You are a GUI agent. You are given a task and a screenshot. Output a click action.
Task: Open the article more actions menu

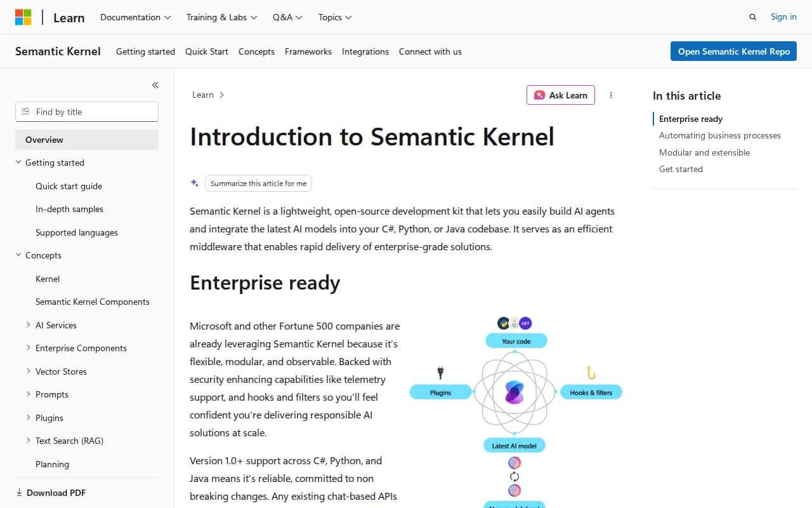tap(611, 95)
